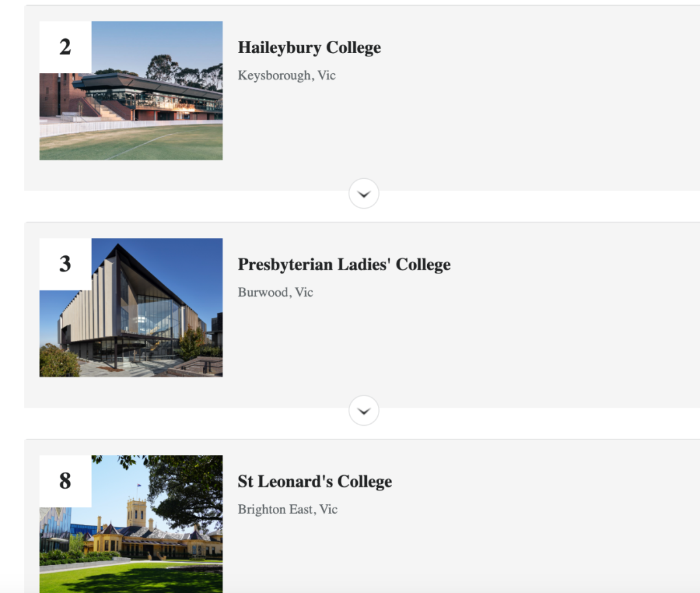Image resolution: width=700 pixels, height=593 pixels.
Task: Select the Brighton East, Vic location text
Action: click(x=288, y=509)
